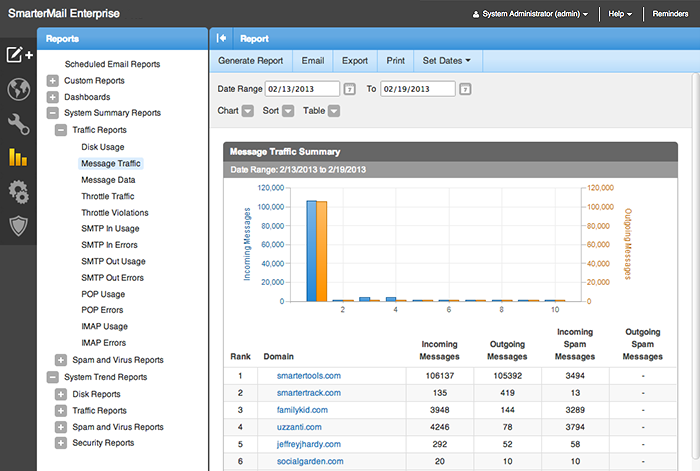
Task: Select the SMTP In Usage report
Action: click(x=110, y=229)
